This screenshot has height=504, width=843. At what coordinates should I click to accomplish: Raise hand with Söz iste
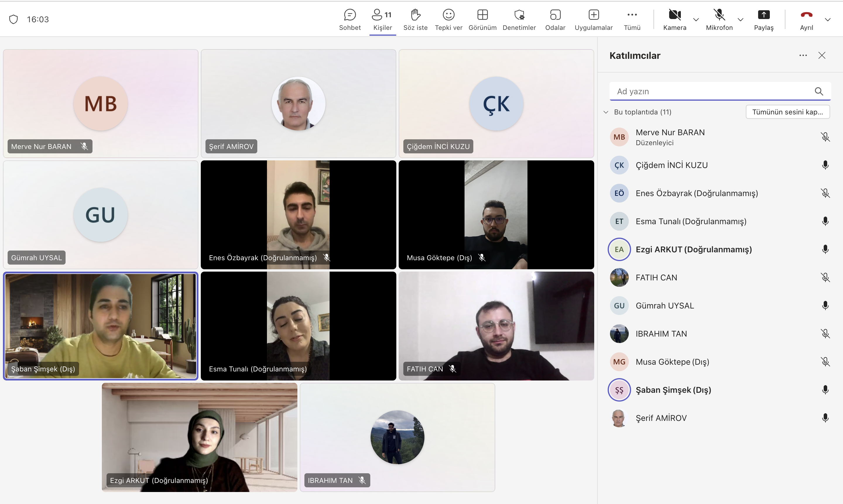pos(415,15)
